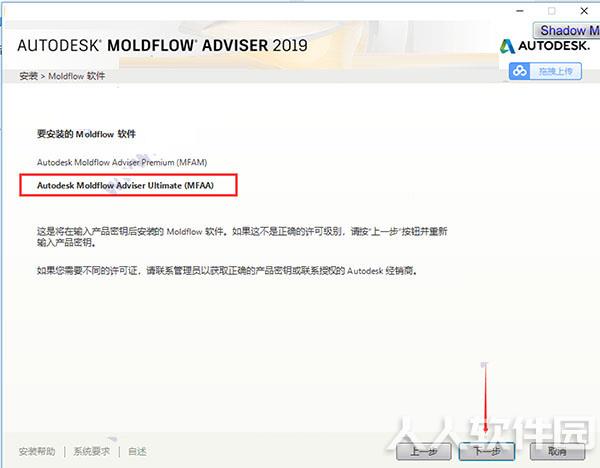Open the 自述 readme link

(x=137, y=452)
